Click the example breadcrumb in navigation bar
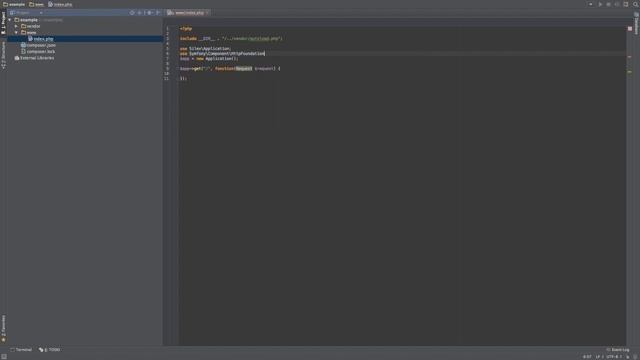This screenshot has width=640, height=360. tap(14, 4)
